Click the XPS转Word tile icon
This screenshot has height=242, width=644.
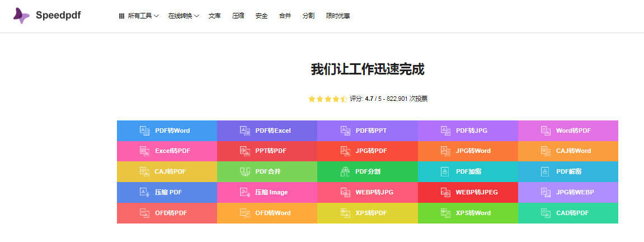[445, 213]
